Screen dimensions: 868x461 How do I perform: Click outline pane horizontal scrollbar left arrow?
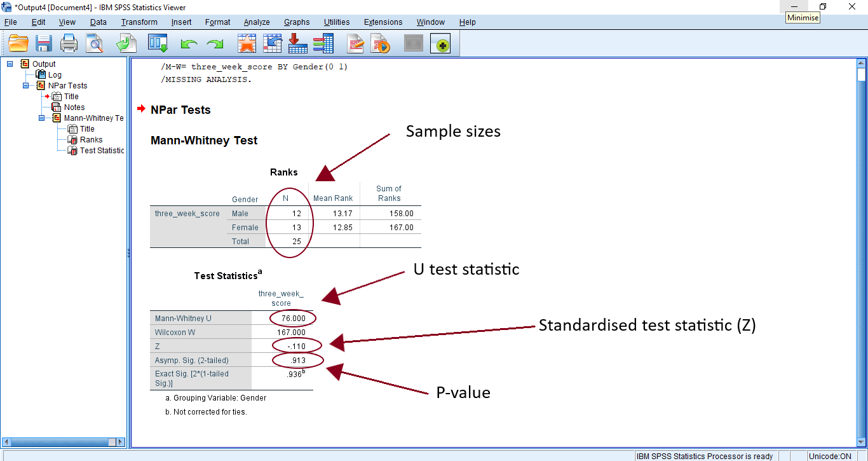pos(8,442)
